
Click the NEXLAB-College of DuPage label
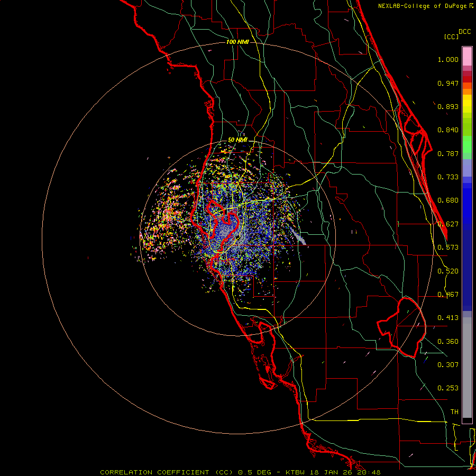(422, 6)
